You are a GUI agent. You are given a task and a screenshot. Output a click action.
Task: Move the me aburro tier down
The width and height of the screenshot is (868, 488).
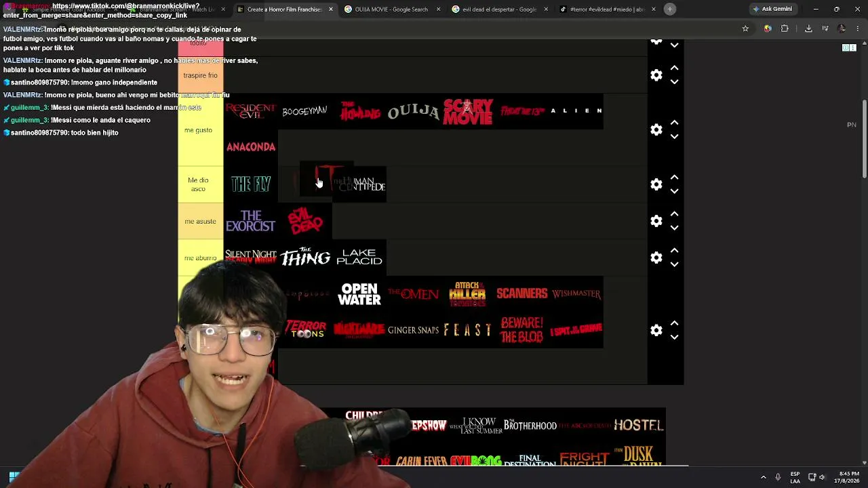674,264
